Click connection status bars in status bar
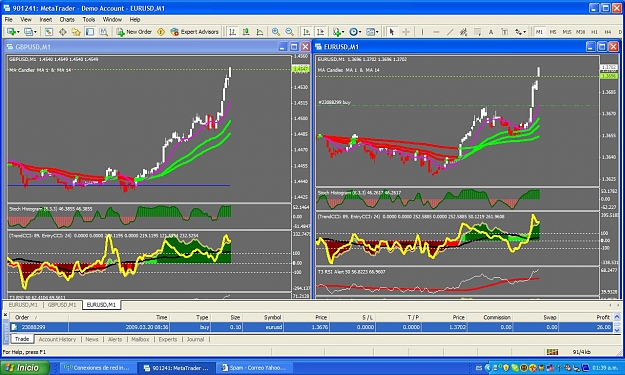This screenshot has height=375, width=625. click(552, 352)
